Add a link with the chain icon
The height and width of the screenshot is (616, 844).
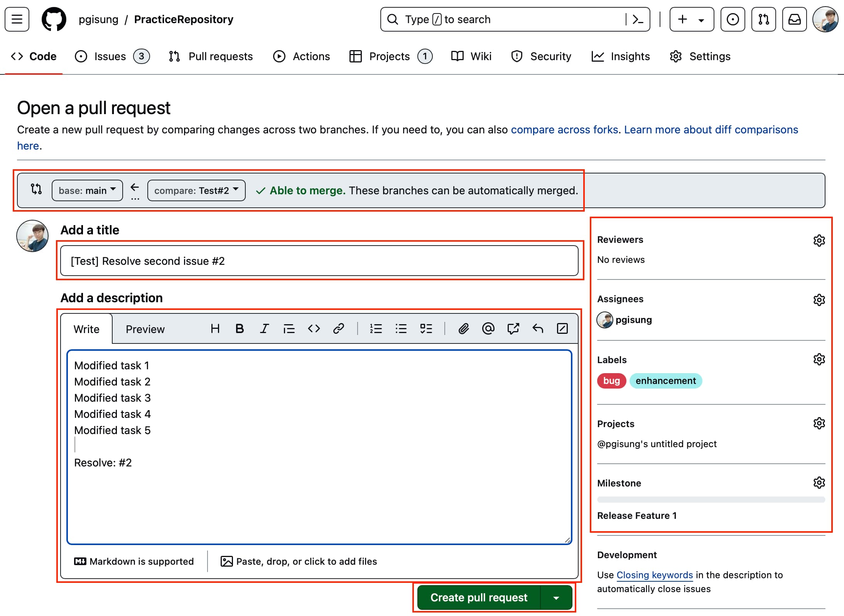[x=338, y=328]
